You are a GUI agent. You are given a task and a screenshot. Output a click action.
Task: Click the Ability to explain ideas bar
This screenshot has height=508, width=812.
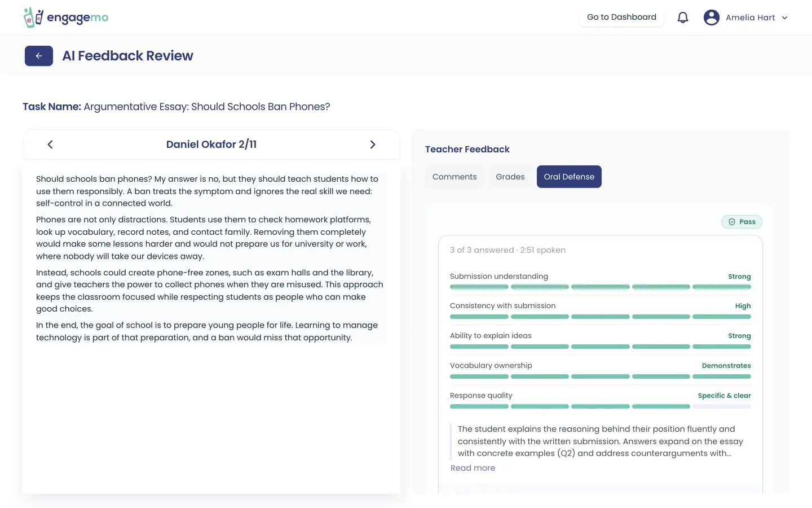tap(601, 347)
